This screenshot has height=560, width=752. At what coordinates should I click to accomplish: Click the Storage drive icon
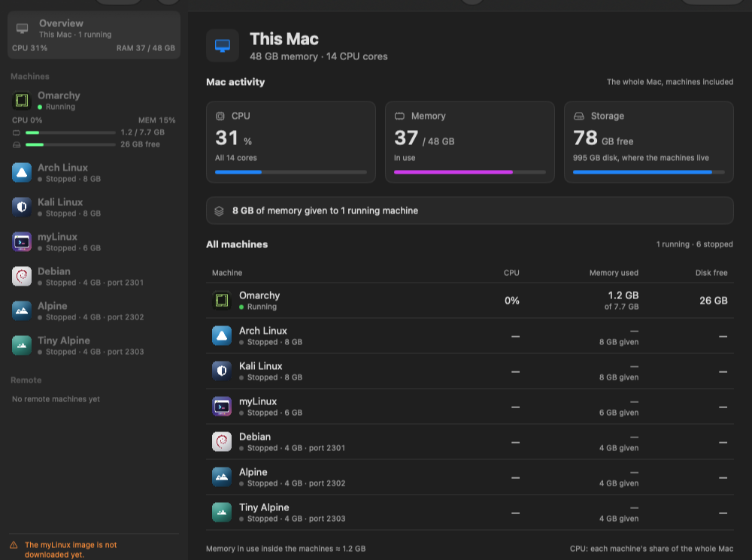click(579, 116)
